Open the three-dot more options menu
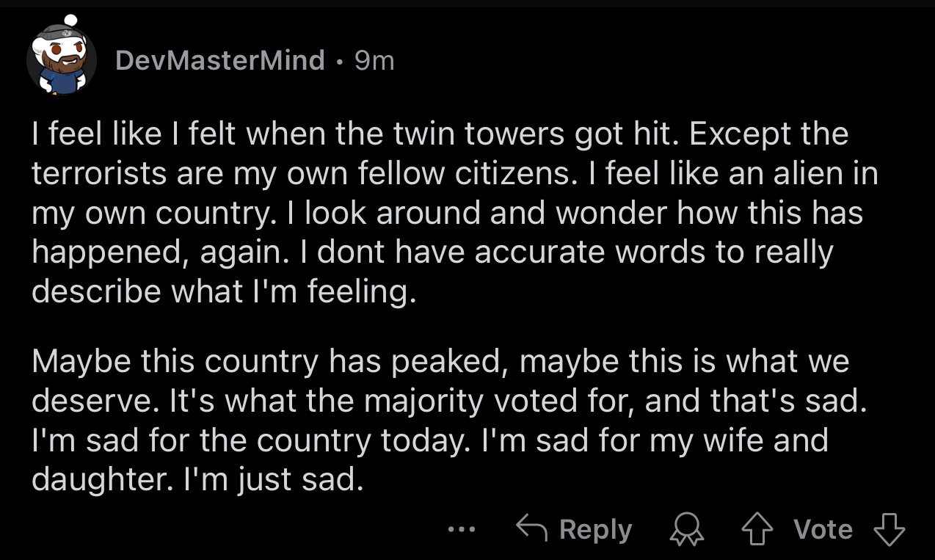 (x=462, y=529)
